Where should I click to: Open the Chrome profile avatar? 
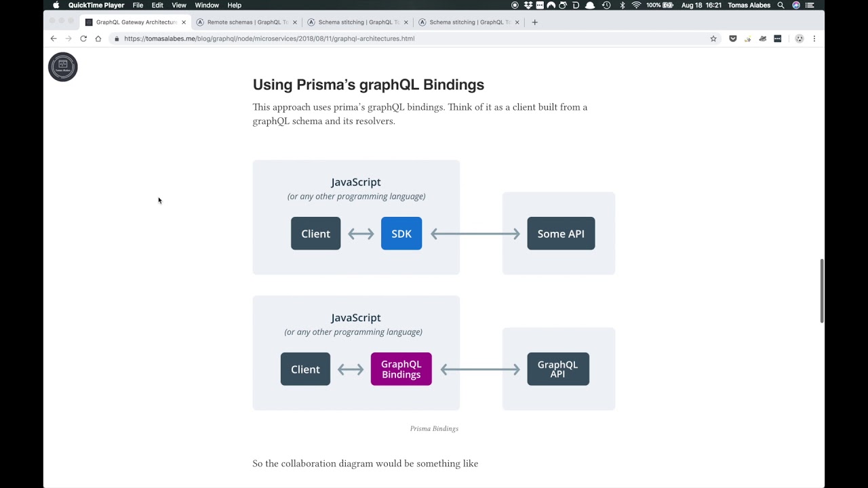tap(800, 39)
